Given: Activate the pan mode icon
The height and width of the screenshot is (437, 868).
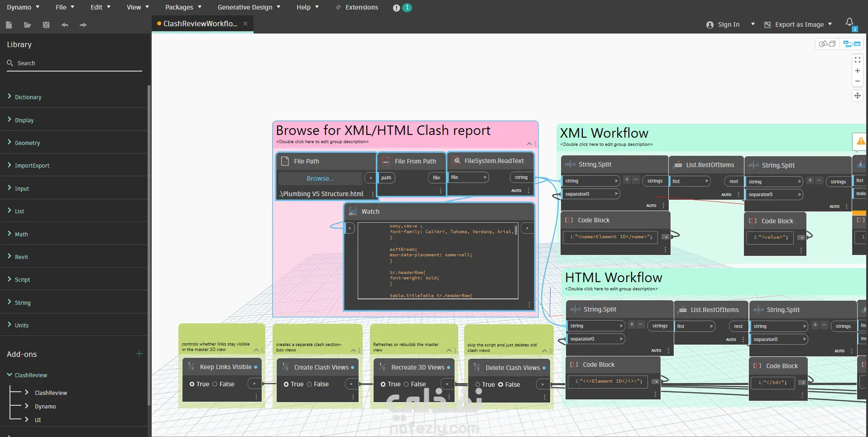Looking at the screenshot, I should pyautogui.click(x=857, y=96).
